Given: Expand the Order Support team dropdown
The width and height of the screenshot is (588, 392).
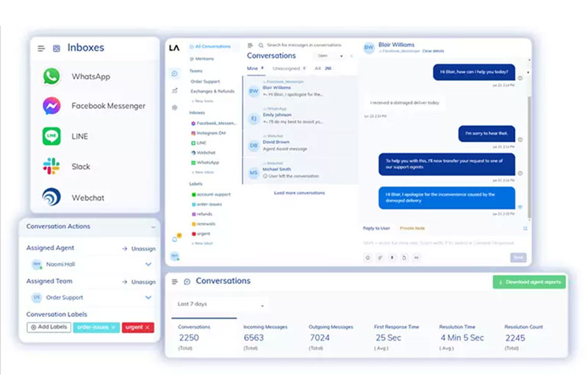Looking at the screenshot, I should pos(148,297).
